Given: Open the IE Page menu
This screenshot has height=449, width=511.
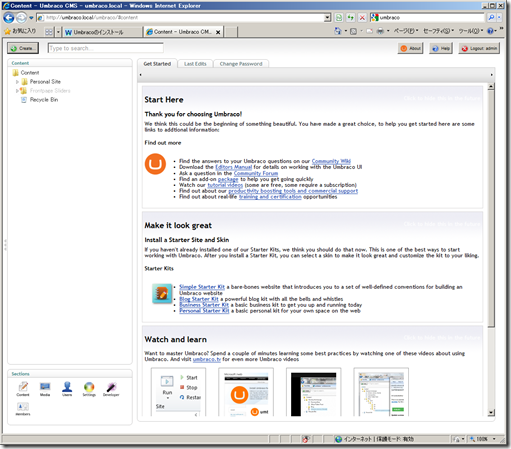Looking at the screenshot, I should coord(406,31).
